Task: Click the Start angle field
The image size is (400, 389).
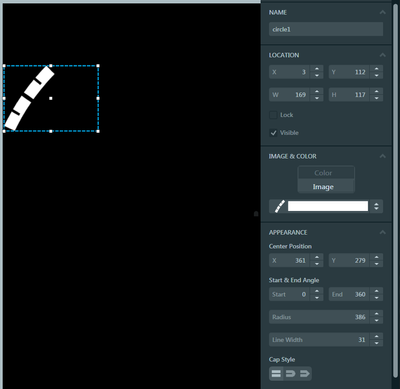Action: point(289,294)
